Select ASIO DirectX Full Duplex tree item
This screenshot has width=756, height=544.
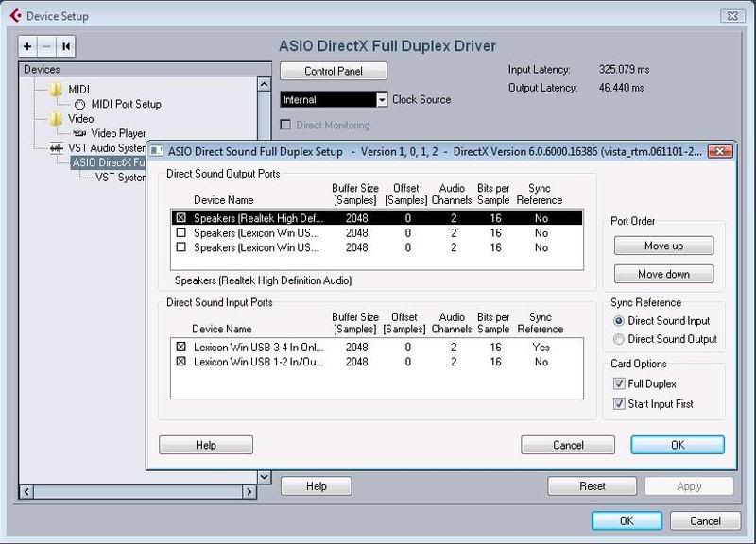pyautogui.click(x=109, y=163)
